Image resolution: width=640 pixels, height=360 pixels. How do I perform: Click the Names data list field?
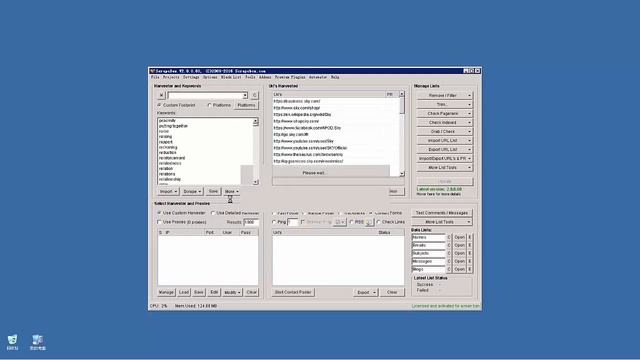click(x=429, y=237)
